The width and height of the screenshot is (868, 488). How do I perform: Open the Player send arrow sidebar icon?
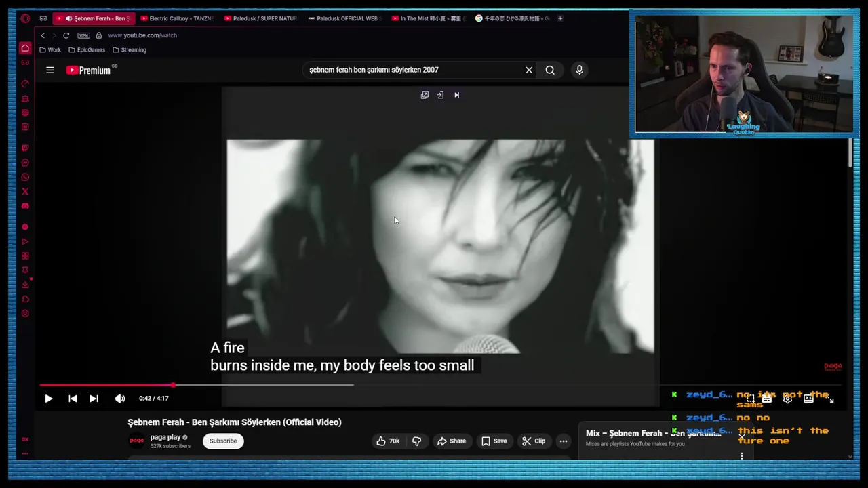[x=25, y=241]
